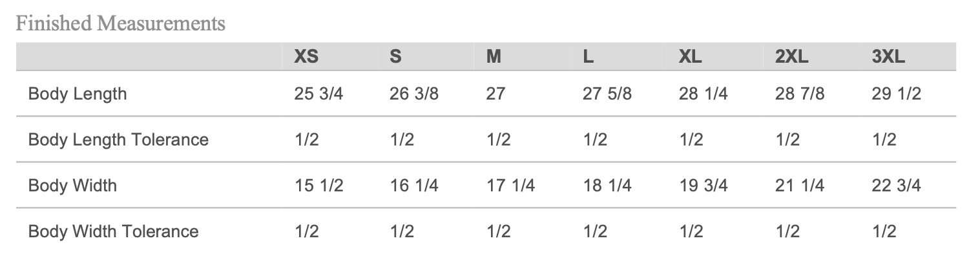Viewport: 980px width, 278px height.
Task: Click the Body Length row label
Action: click(78, 94)
